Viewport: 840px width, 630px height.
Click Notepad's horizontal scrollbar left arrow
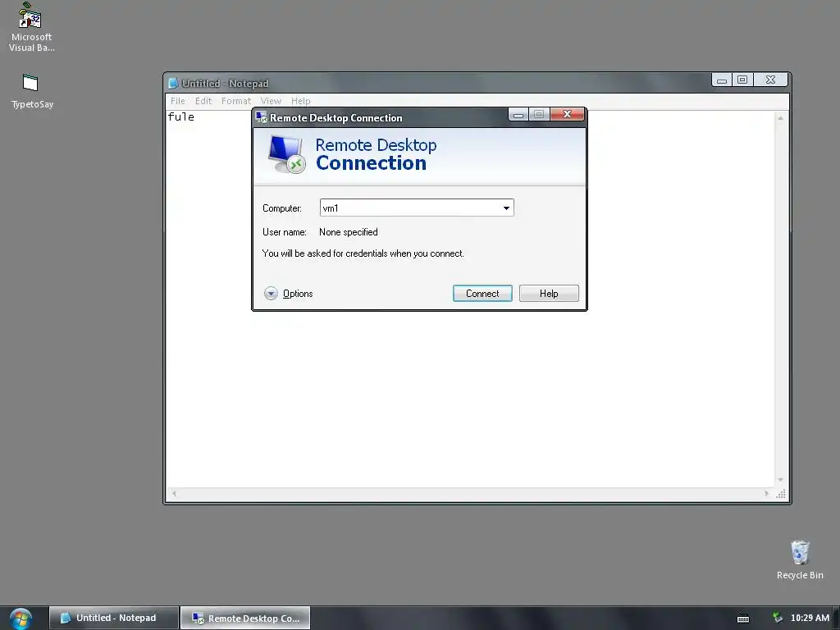174,493
